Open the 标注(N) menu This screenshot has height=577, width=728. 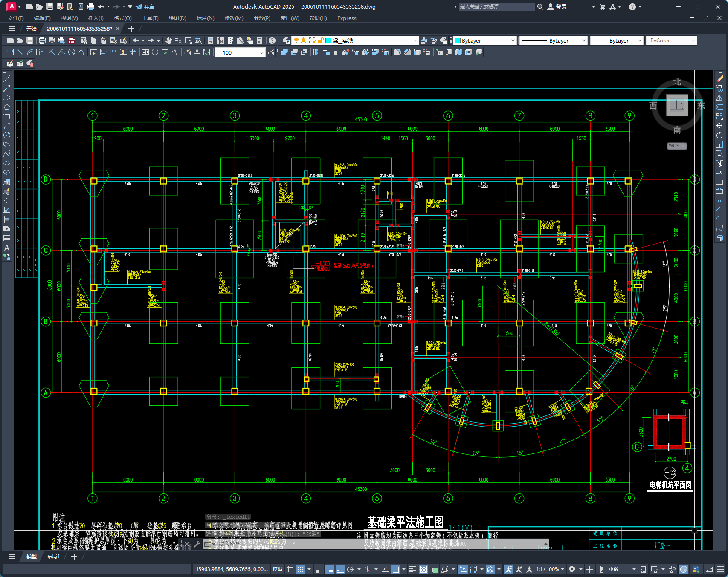coord(205,18)
